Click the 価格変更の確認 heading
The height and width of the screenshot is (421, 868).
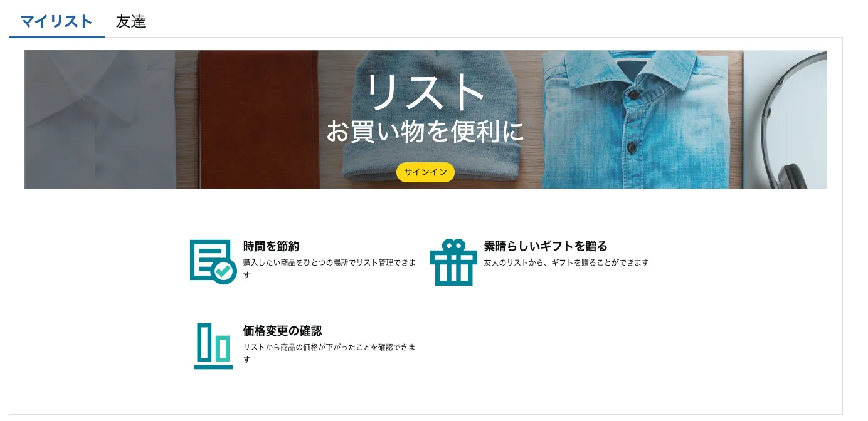pyautogui.click(x=282, y=331)
